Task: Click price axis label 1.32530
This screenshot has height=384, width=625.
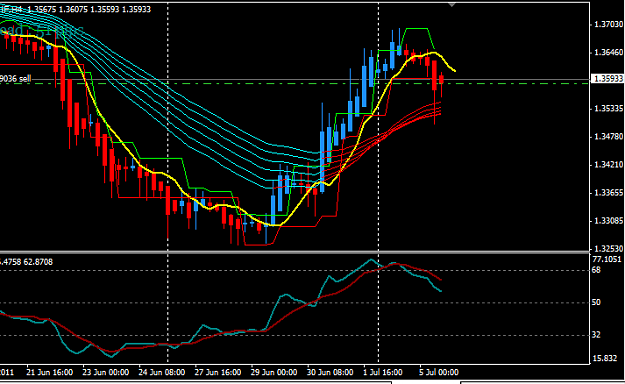Action: pyautogui.click(x=608, y=248)
